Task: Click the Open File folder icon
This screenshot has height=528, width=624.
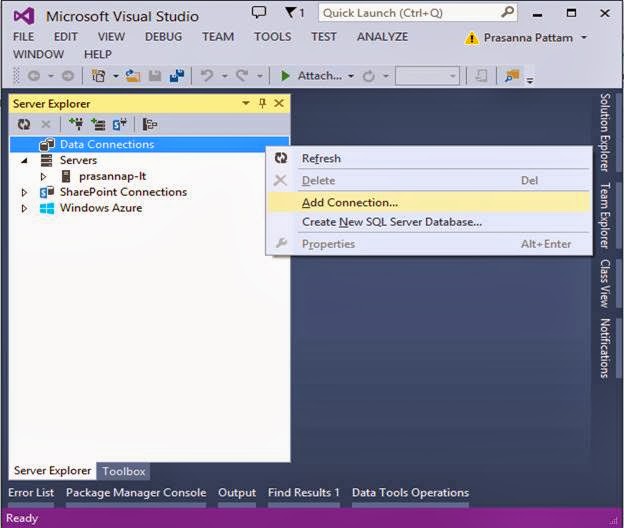Action: pos(132,76)
